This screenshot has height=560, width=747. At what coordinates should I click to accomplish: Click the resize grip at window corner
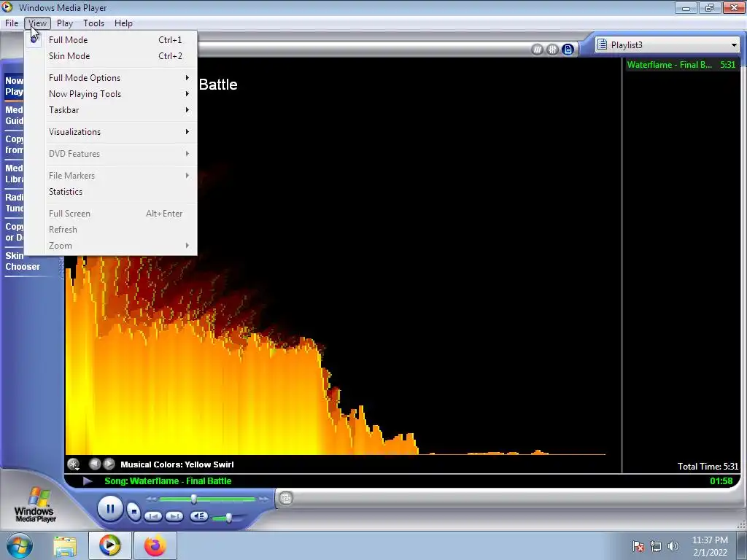click(741, 524)
